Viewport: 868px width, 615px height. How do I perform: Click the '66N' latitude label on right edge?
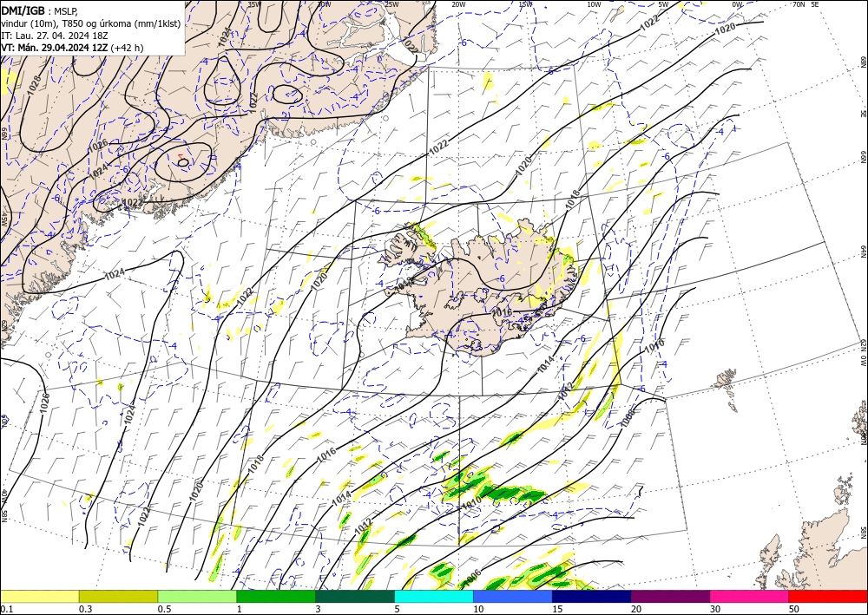863,158
